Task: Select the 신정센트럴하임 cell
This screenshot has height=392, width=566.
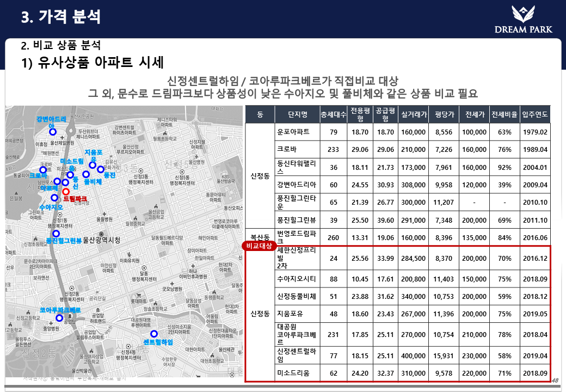Action: [297, 355]
